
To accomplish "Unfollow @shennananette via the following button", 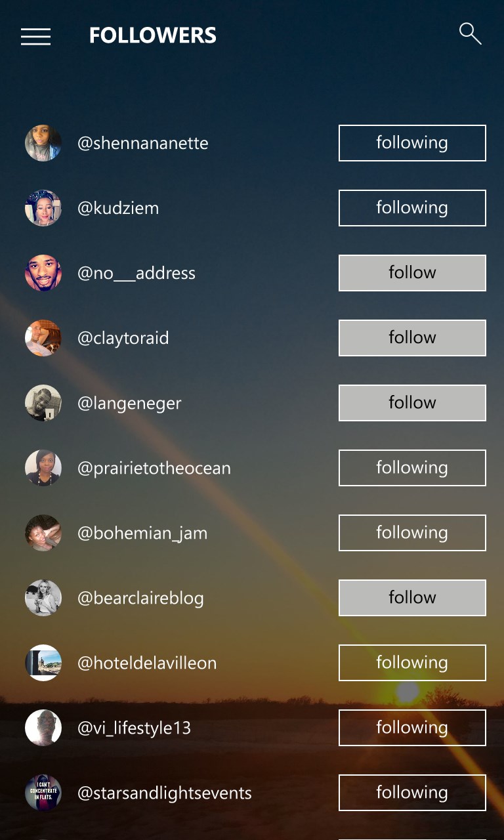I will pos(412,143).
